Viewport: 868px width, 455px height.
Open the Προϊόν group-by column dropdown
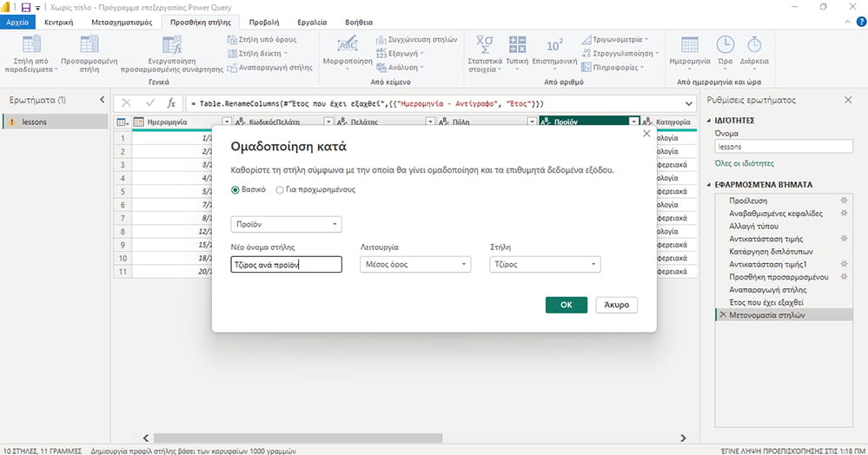[286, 224]
